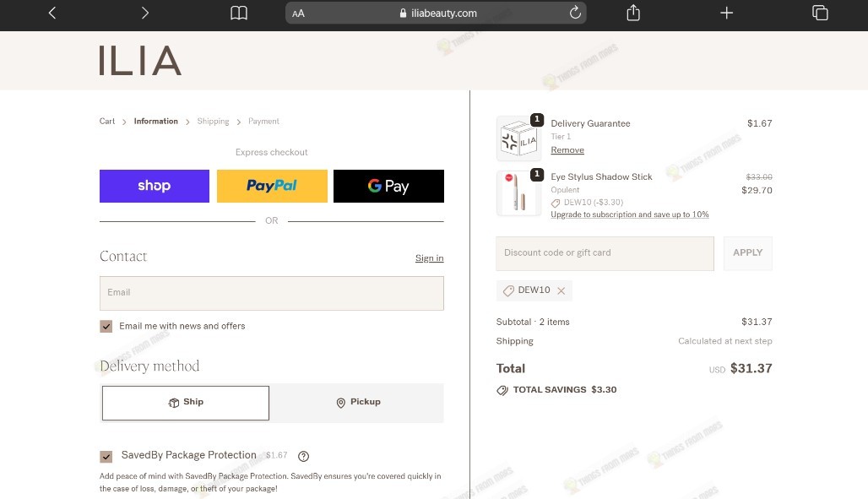Remove the Delivery Guarantee item
Screen dimensions: 868x499
click(x=567, y=150)
